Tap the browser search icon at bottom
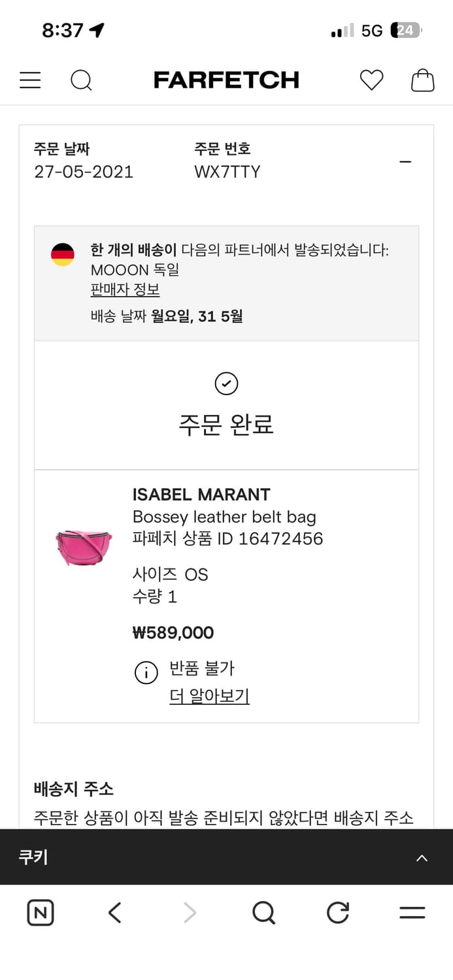Image resolution: width=453 pixels, height=980 pixels. click(x=263, y=913)
